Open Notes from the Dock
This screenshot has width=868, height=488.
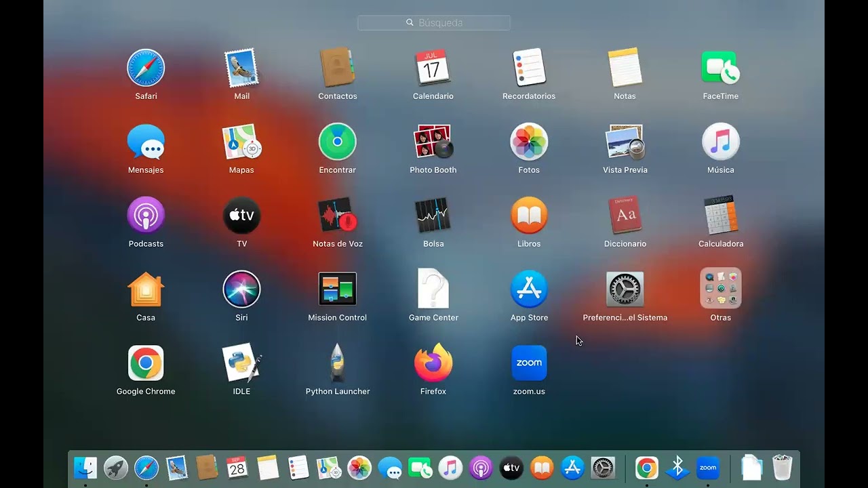[x=268, y=468]
